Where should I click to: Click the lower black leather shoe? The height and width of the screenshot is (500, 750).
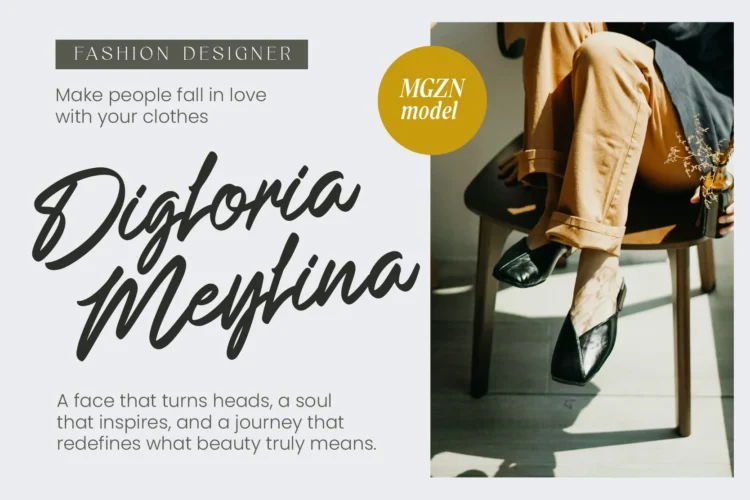point(585,345)
